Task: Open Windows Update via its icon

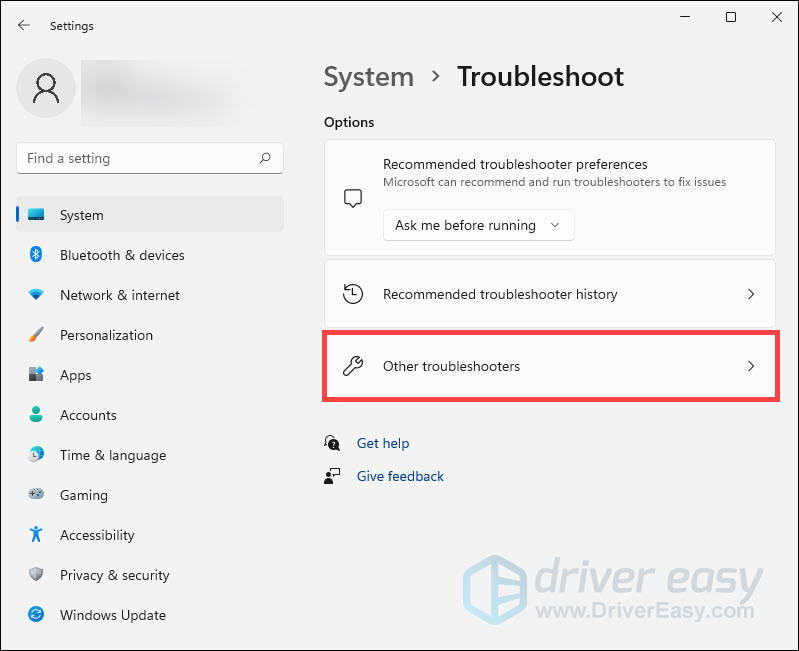Action: click(x=36, y=615)
